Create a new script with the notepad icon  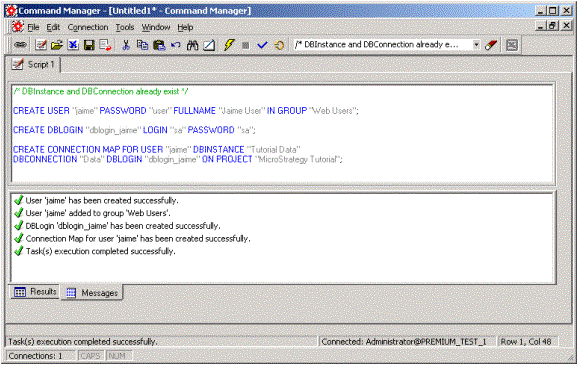point(41,45)
